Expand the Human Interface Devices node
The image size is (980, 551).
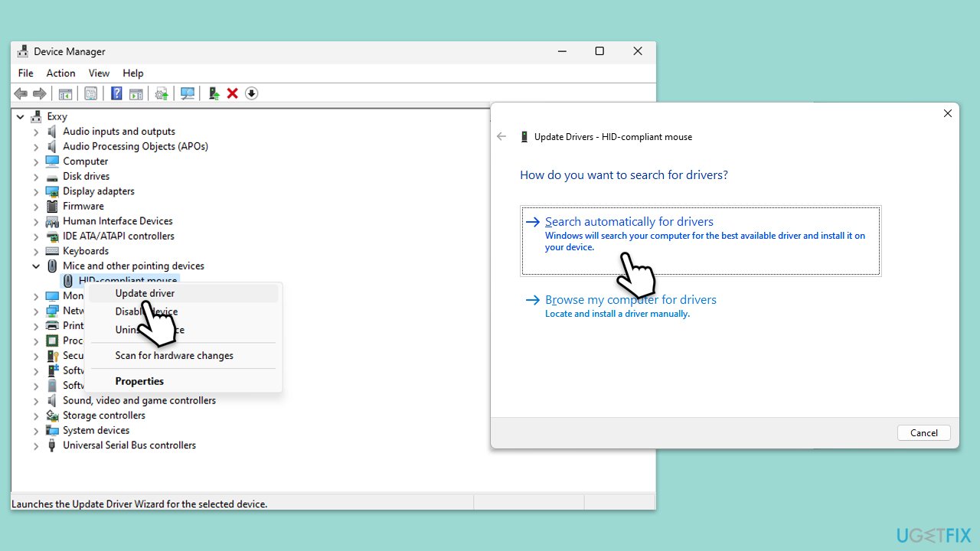click(35, 221)
